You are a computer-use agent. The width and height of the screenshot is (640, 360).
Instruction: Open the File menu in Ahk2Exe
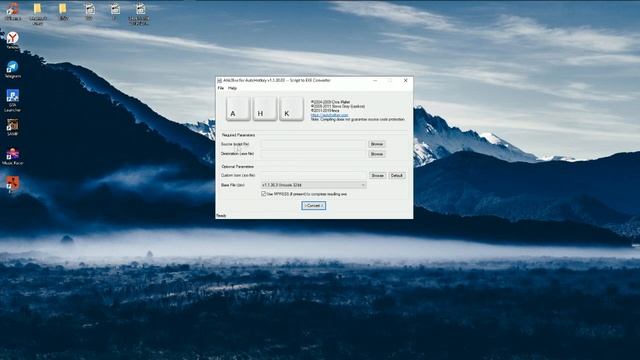click(221, 88)
